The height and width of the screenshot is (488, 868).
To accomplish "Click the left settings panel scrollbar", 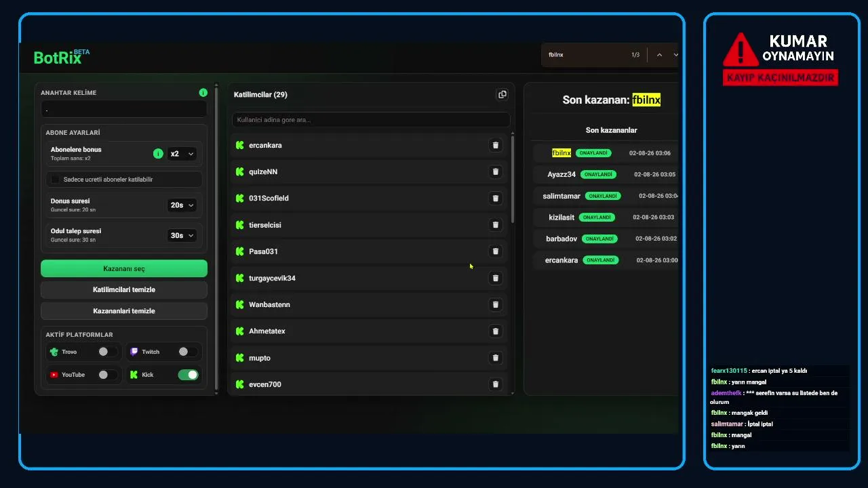I will (216, 237).
